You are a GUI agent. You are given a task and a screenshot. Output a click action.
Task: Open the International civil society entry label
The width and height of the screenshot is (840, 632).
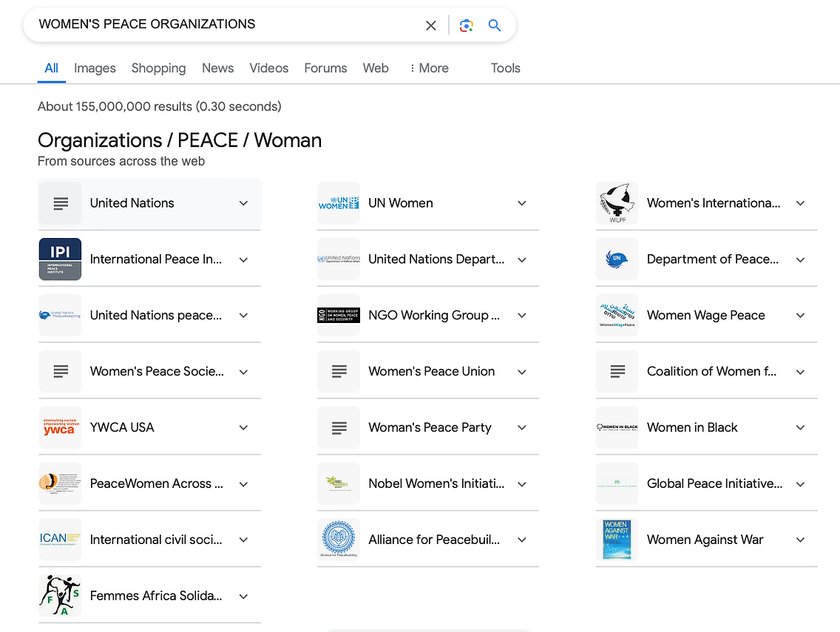click(156, 540)
